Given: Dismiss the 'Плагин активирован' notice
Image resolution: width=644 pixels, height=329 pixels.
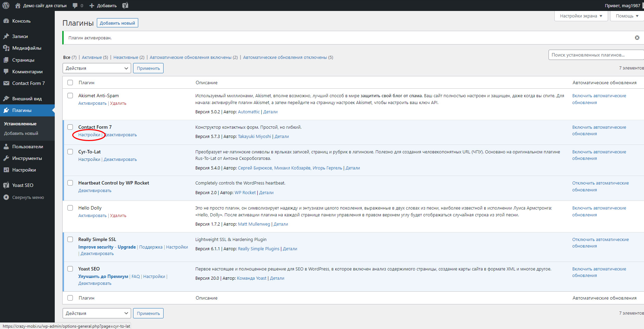Looking at the screenshot, I should (x=637, y=38).
